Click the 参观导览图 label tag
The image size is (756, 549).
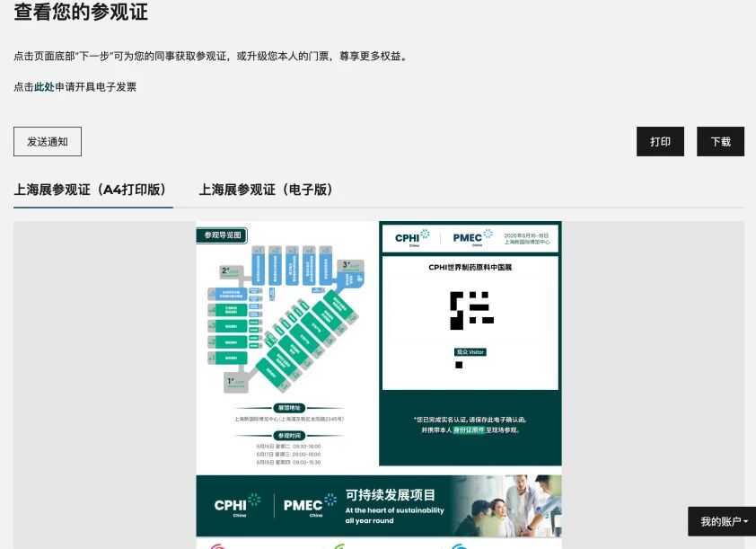pyautogui.click(x=222, y=235)
